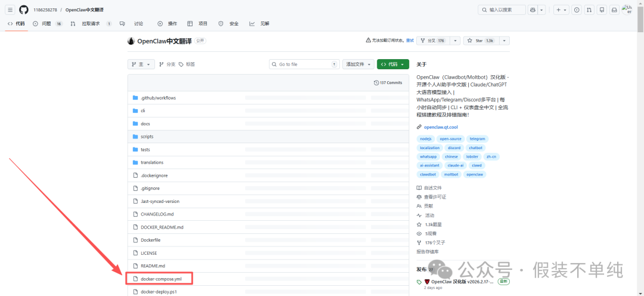Open the hamburger navigation menu
Viewport: 644px width, 296px height.
tap(10, 10)
